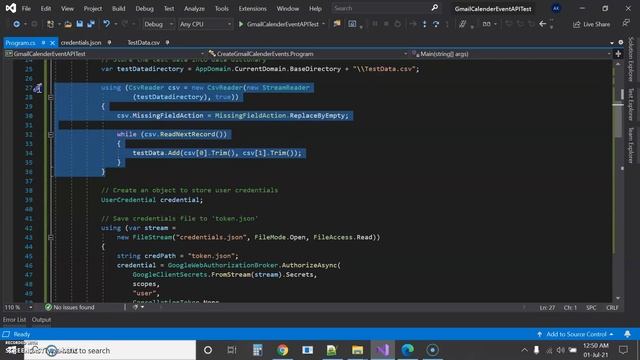Image resolution: width=640 pixels, height=360 pixels.
Task: Open the Team Explorer side tab
Action: tap(631, 145)
